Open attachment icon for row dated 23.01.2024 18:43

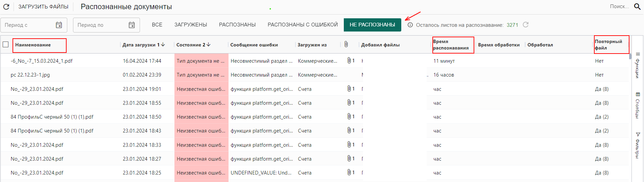point(349,130)
